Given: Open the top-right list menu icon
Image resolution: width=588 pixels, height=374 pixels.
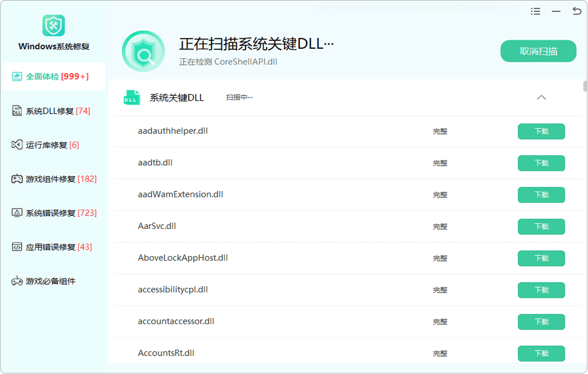Looking at the screenshot, I should pos(536,11).
